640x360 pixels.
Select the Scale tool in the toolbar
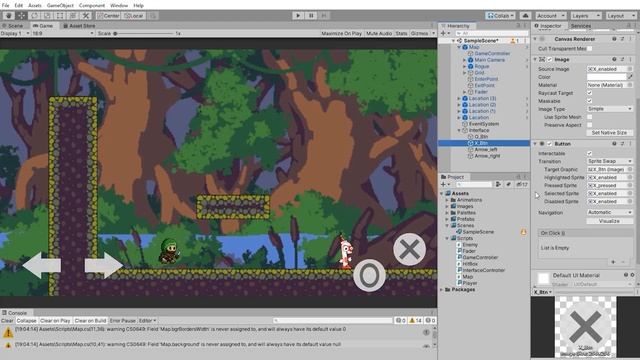click(x=47, y=16)
